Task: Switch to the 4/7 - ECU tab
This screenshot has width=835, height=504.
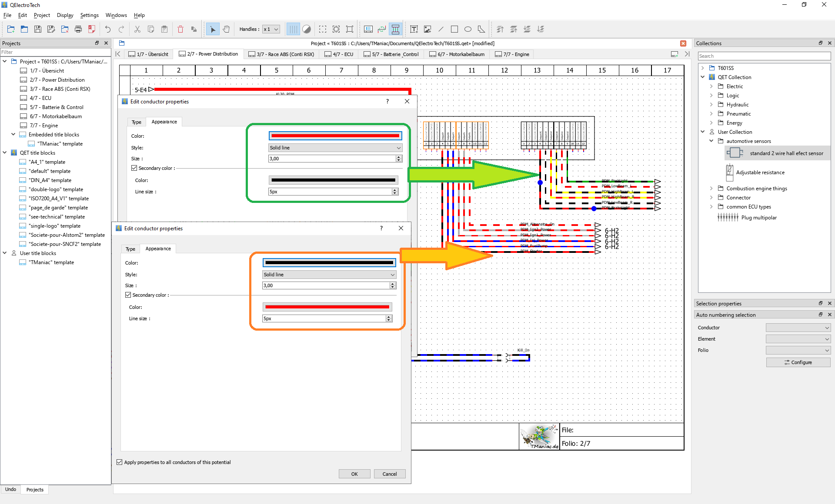Action: pos(339,54)
